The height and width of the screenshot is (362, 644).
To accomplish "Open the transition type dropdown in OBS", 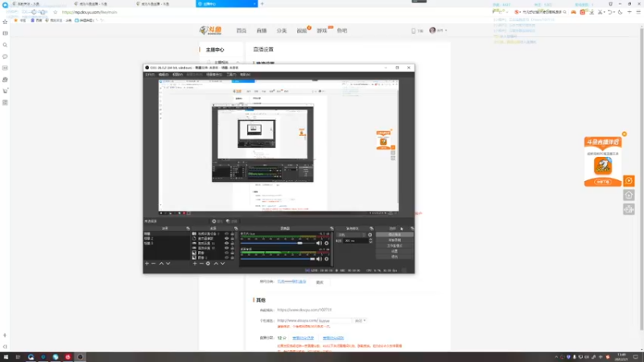I will click(351, 235).
